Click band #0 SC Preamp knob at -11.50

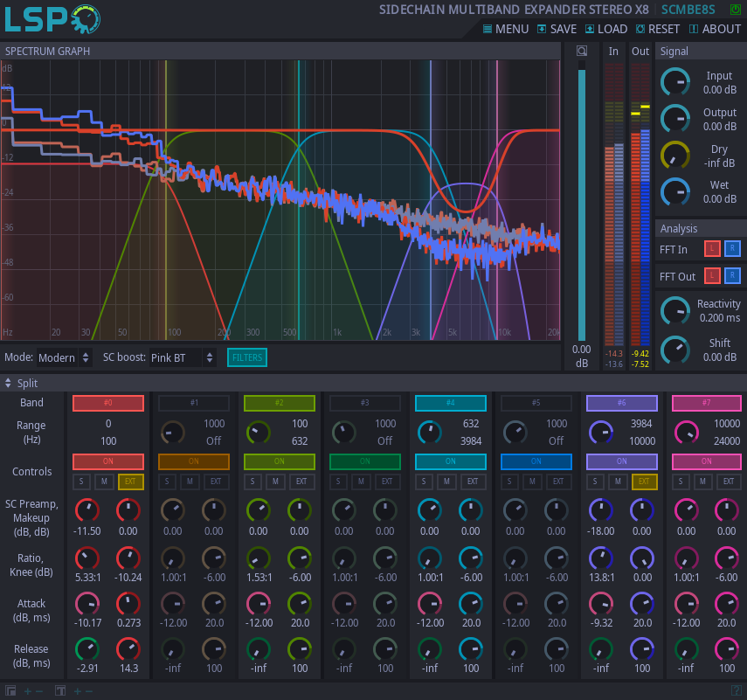coord(87,511)
